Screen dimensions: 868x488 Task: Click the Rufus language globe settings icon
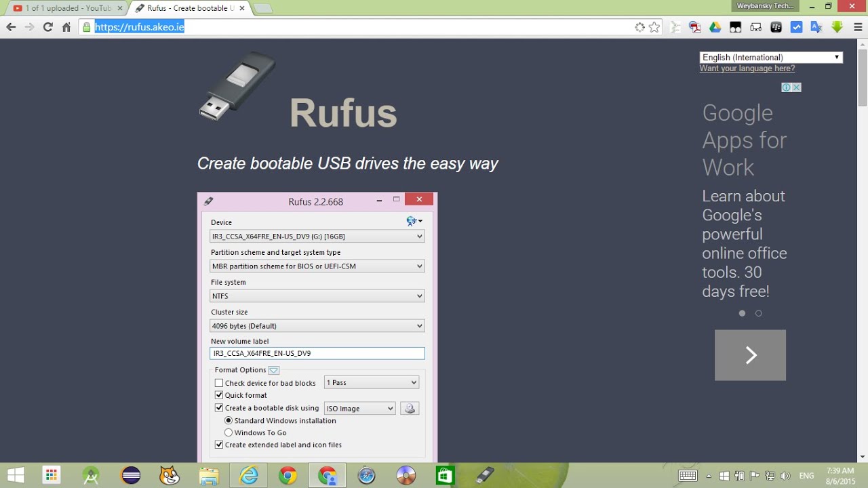pos(414,221)
